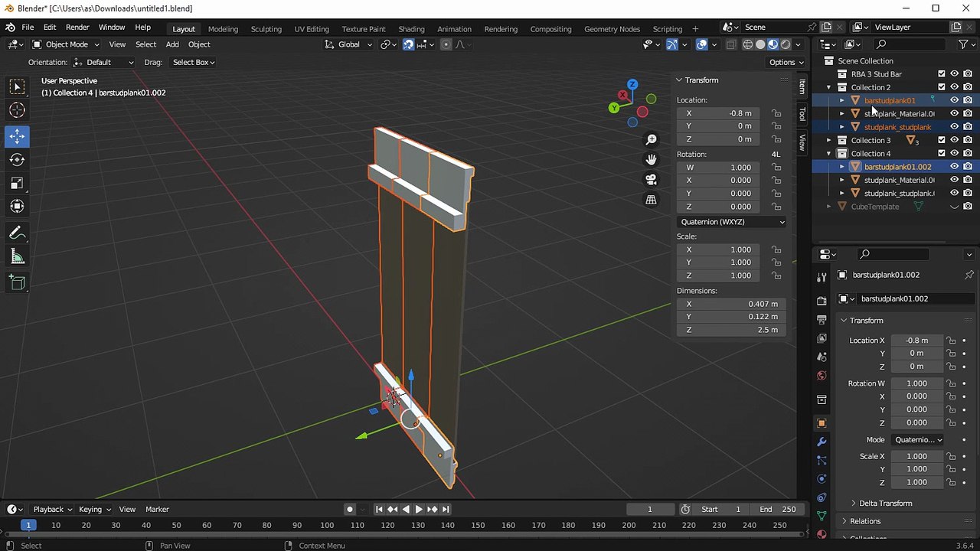Select the Add Cube tool
Screen dimensions: 980x551
pyautogui.click(x=17, y=282)
